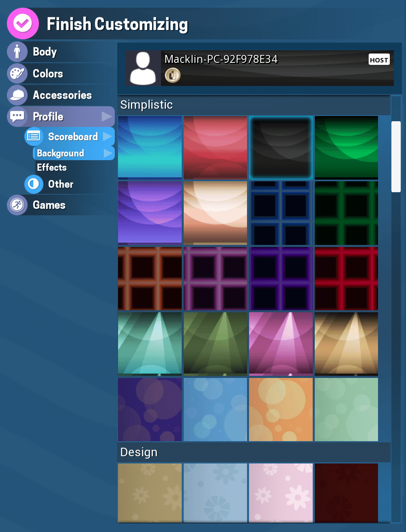The width and height of the screenshot is (406, 532).
Task: Click the player name Macklin-PC-92F978E34
Action: point(221,59)
